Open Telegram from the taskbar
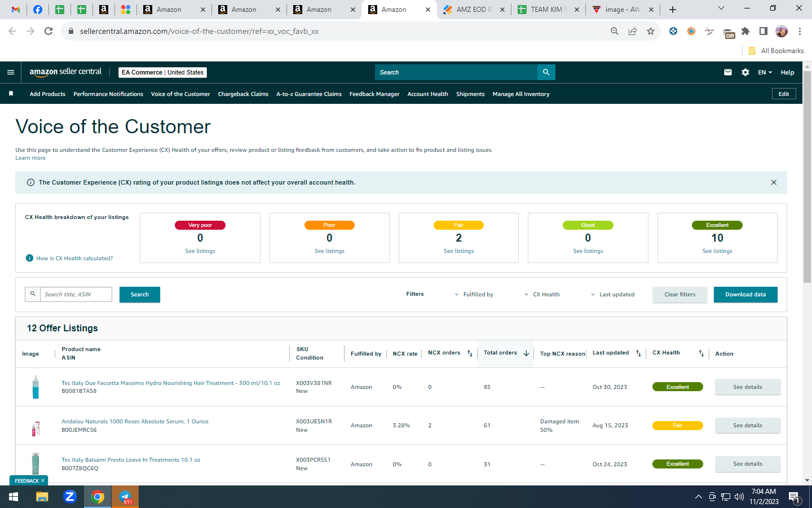This screenshot has width=812, height=508. click(125, 497)
